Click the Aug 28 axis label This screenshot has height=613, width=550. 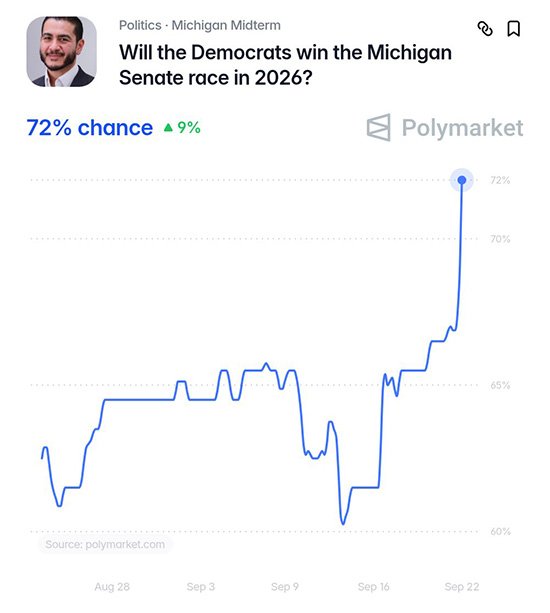112,586
